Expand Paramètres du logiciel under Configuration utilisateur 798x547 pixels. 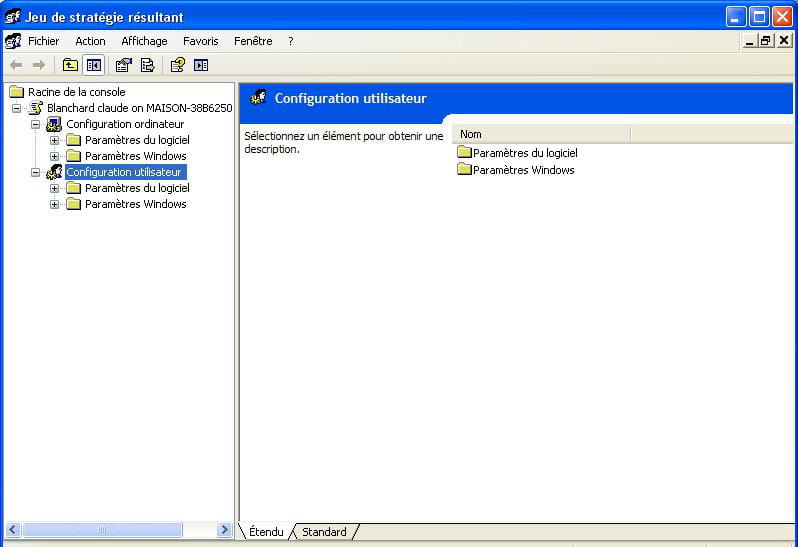[x=54, y=188]
